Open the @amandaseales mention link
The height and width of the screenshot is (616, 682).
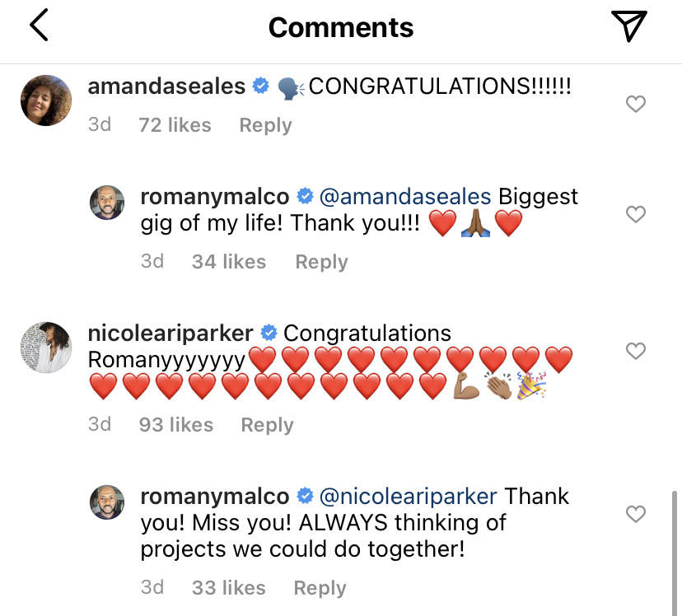tap(404, 197)
